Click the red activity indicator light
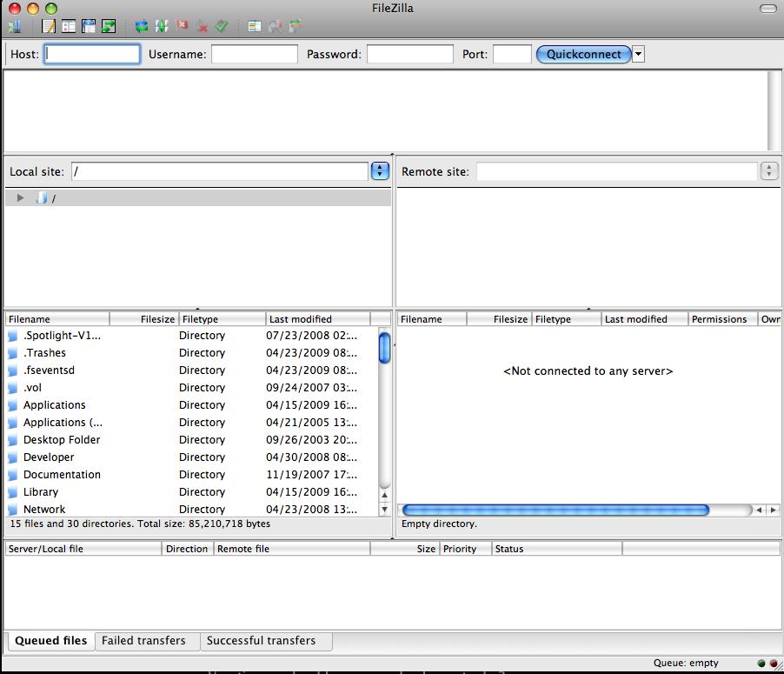The image size is (784, 674). click(774, 663)
